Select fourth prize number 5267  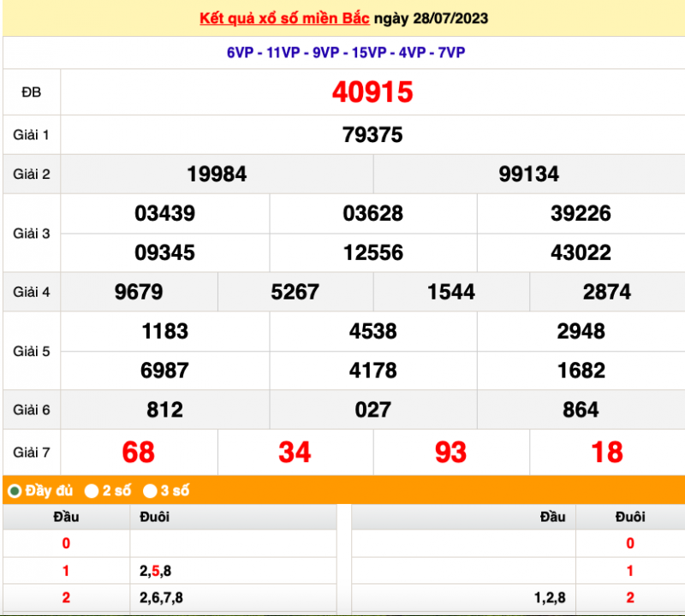click(295, 292)
